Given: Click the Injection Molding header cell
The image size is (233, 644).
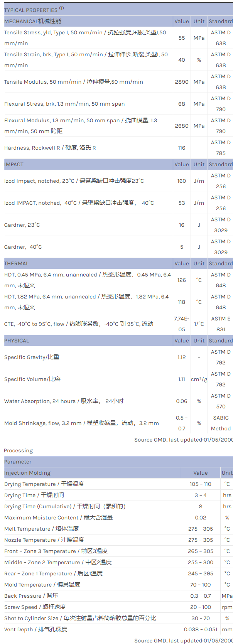Looking at the screenshot, I should pyautogui.click(x=27, y=473).
